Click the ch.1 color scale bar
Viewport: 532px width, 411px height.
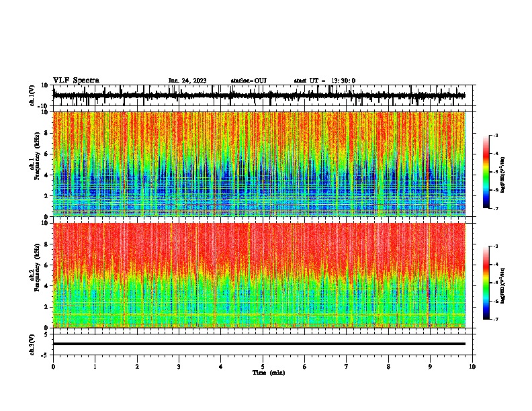[486, 172]
